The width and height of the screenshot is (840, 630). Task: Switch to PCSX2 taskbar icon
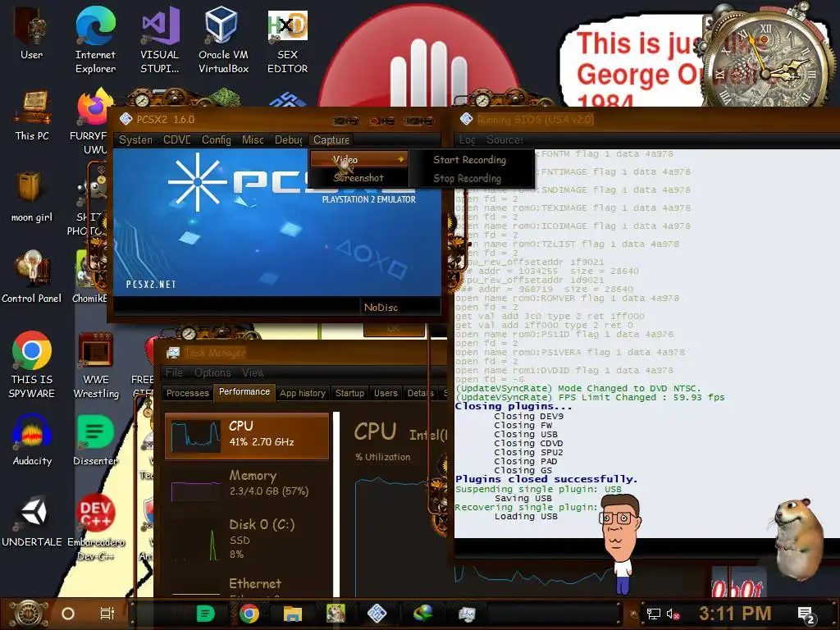377,614
